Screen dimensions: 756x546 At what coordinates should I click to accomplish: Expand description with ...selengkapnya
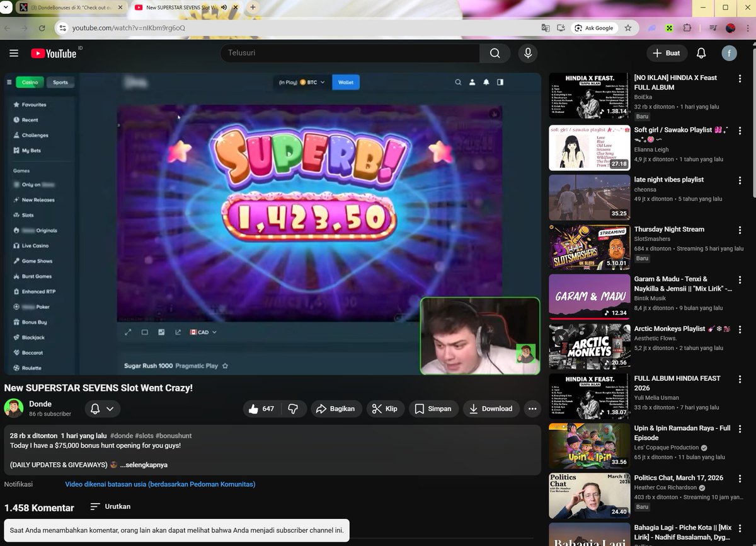coord(144,465)
